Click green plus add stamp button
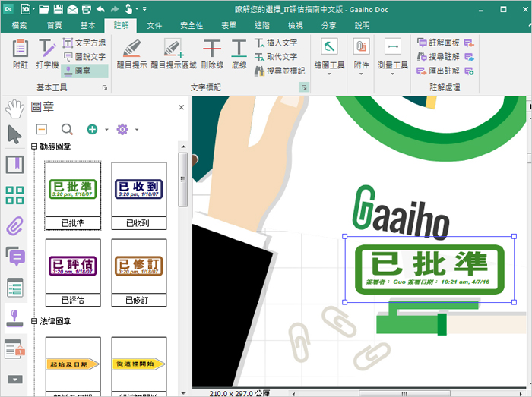This screenshot has height=397, width=532. pyautogui.click(x=92, y=129)
